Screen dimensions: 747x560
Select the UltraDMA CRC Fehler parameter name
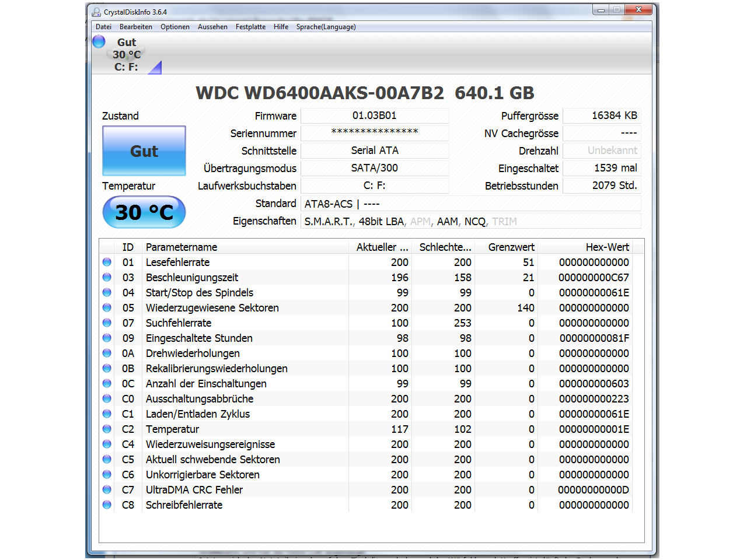coord(194,490)
